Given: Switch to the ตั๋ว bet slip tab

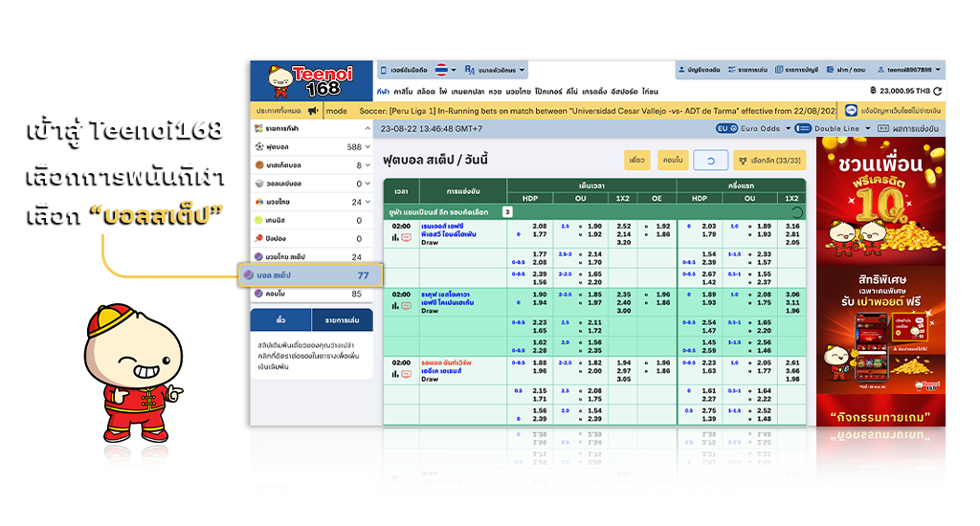Looking at the screenshot, I should (x=280, y=319).
